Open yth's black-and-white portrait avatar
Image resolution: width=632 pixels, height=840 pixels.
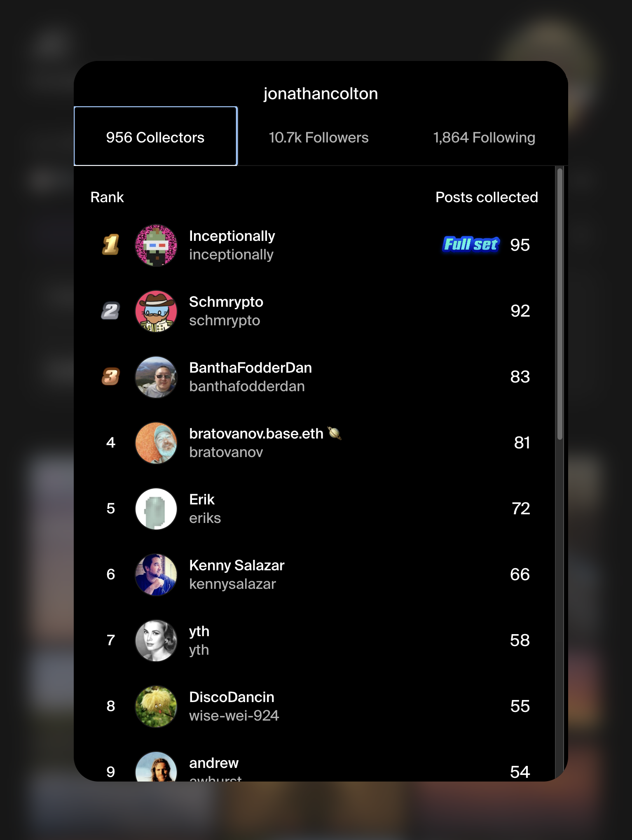click(x=156, y=641)
